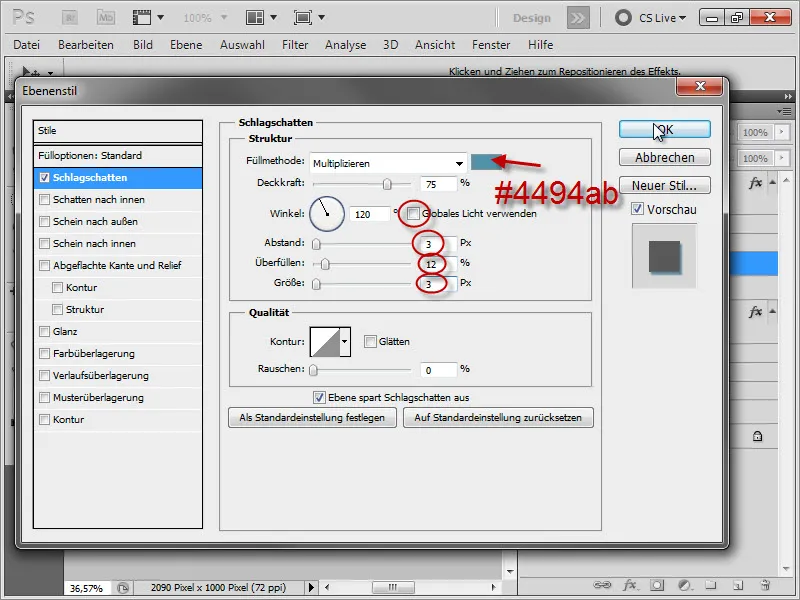Confirm the layer style with OK
The width and height of the screenshot is (800, 600).
665,130
